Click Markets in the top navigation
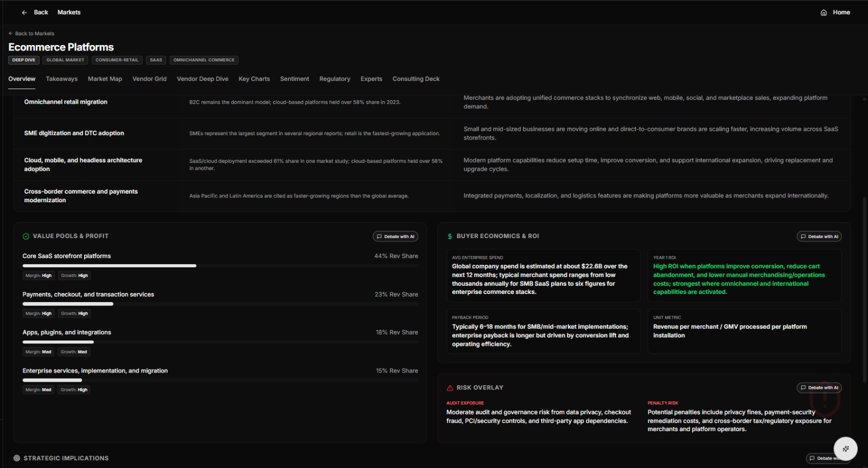 pos(69,12)
